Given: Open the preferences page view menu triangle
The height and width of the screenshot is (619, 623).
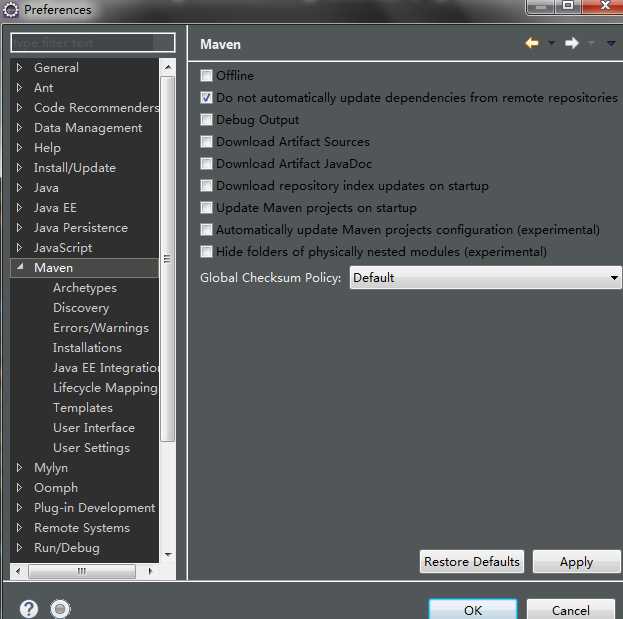Looking at the screenshot, I should pos(611,43).
